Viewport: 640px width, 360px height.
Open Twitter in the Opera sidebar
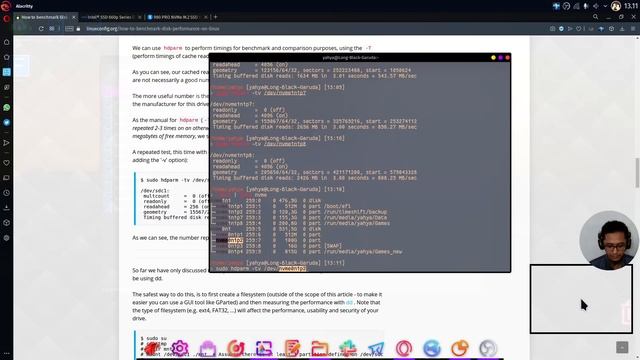[7, 122]
